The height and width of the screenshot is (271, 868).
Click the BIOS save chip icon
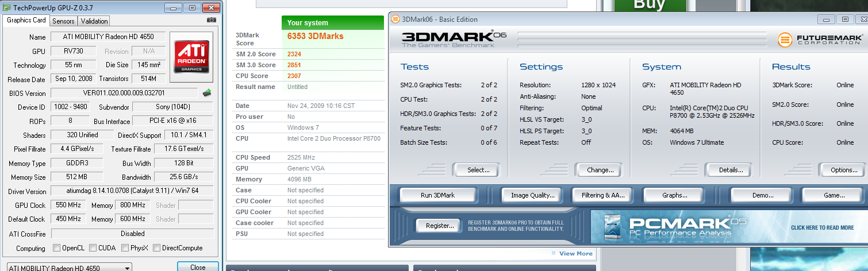click(207, 93)
